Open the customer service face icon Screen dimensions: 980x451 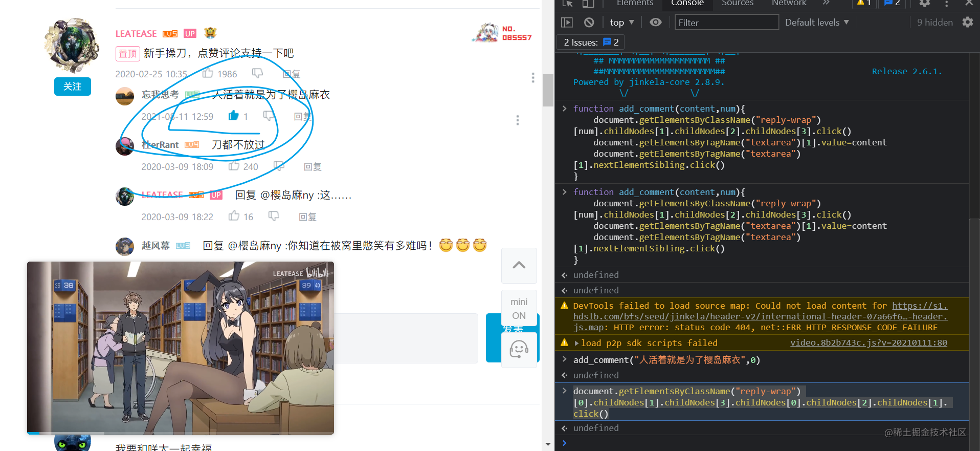pyautogui.click(x=519, y=350)
